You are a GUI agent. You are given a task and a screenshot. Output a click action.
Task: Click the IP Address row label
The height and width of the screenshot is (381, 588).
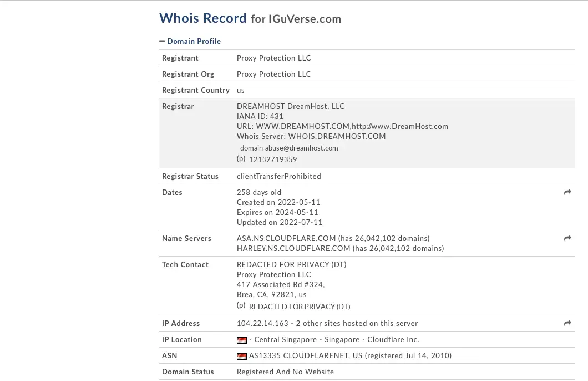pyautogui.click(x=181, y=324)
